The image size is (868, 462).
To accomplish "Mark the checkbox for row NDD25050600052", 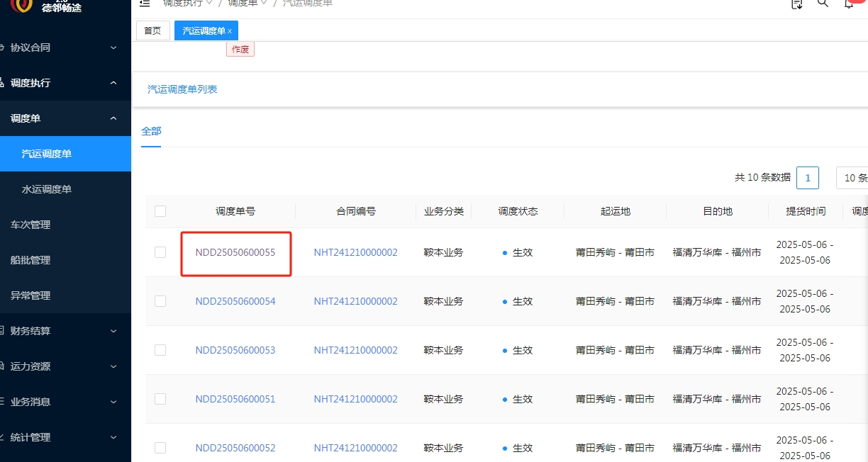I will (x=160, y=448).
